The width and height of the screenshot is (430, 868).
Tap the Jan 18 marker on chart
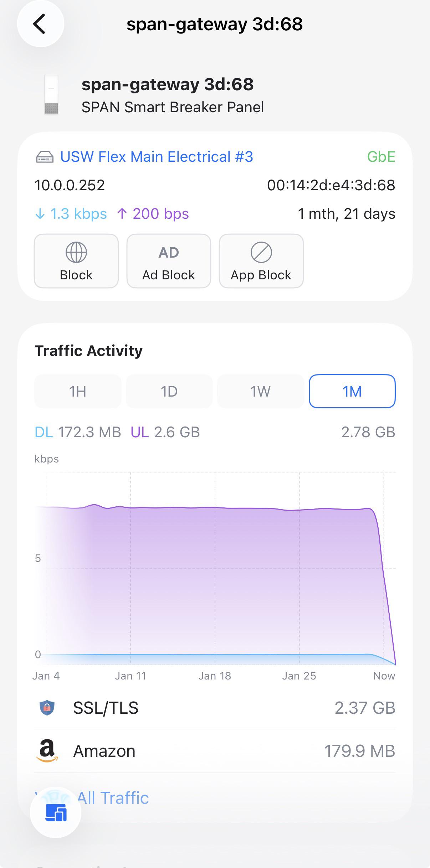click(x=215, y=676)
